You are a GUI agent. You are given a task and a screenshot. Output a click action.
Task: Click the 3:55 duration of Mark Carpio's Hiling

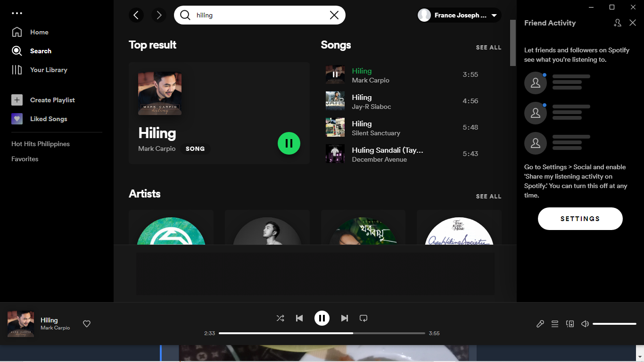471,74
